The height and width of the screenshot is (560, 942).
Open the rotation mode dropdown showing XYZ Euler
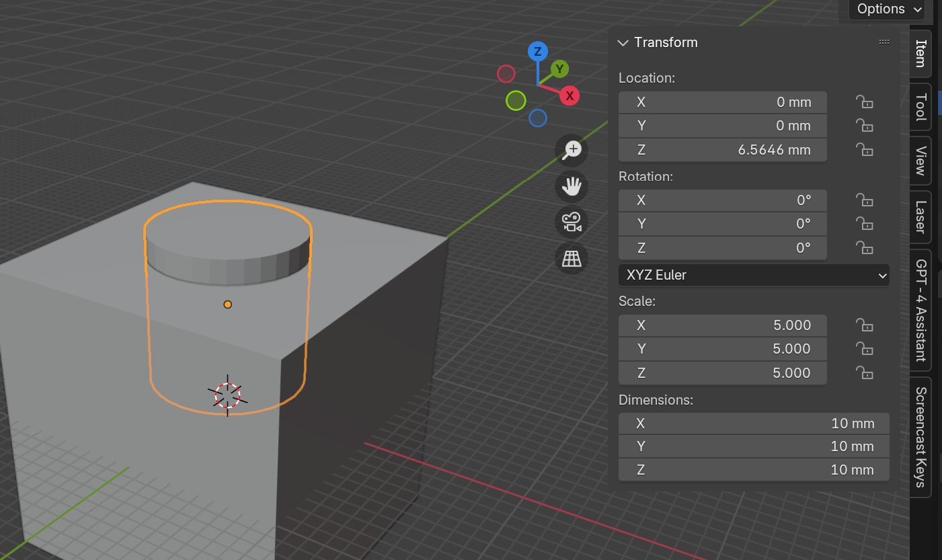[753, 275]
